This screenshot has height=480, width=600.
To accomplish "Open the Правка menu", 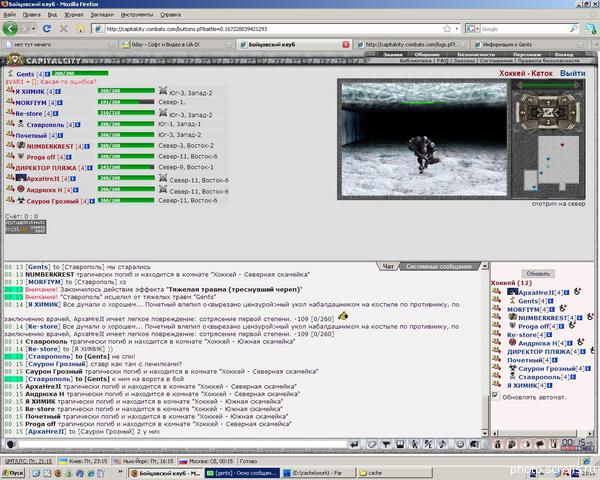I will [x=32, y=15].
